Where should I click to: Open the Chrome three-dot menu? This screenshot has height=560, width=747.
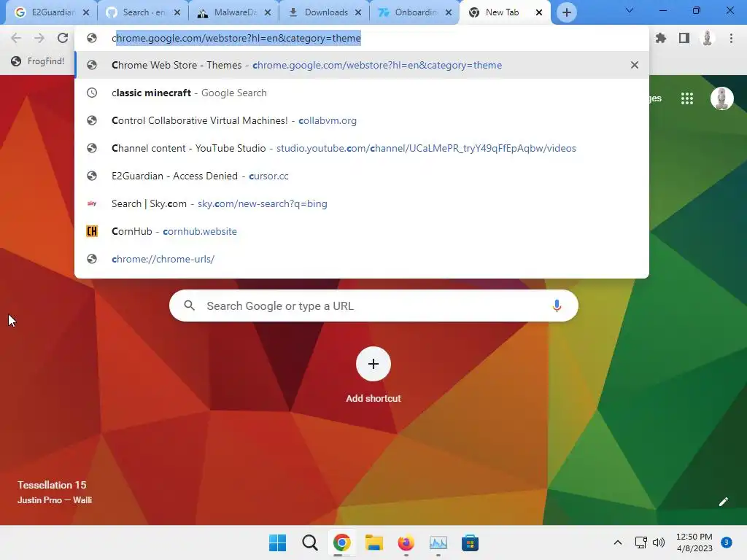pos(731,38)
